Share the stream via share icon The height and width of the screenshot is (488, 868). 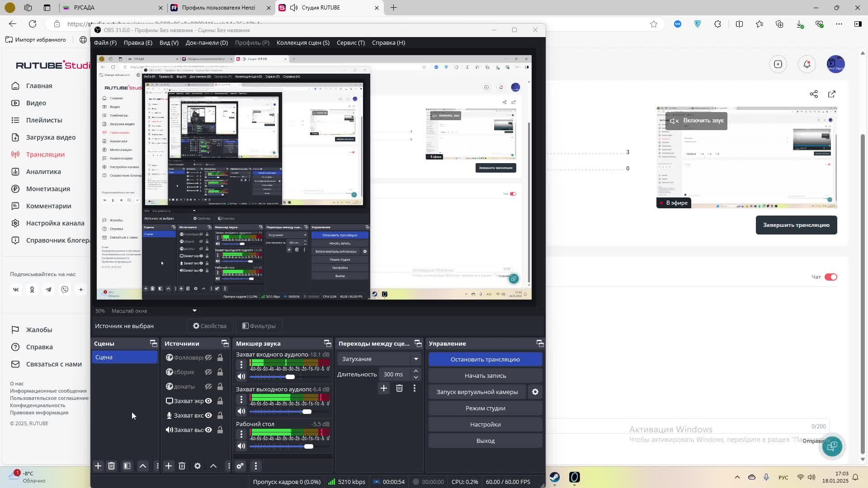click(814, 94)
